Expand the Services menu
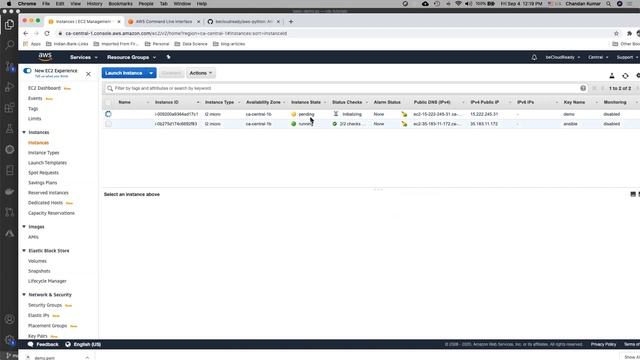The image size is (640, 360). (84, 57)
